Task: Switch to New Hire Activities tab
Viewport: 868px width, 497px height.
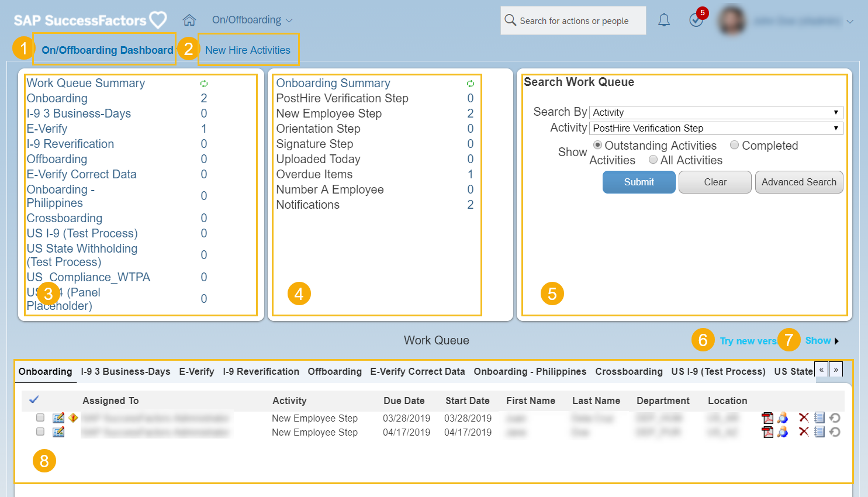Action: 248,50
